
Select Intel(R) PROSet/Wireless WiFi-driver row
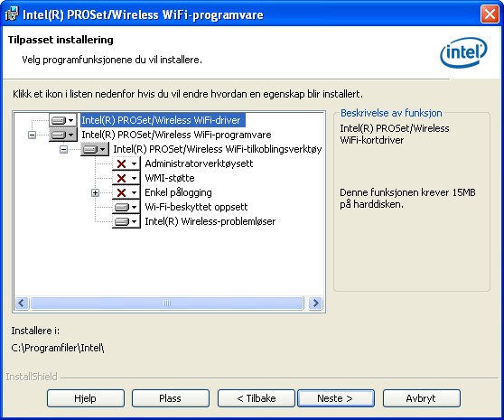coord(163,120)
